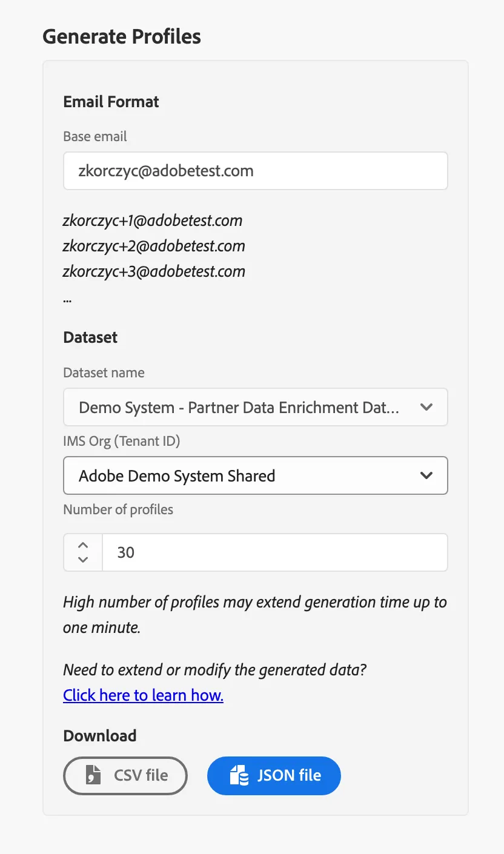Screen dimensions: 504x854
Task: Open the Demo System - Partner Data Enrichment dataset list
Action: pos(256,407)
